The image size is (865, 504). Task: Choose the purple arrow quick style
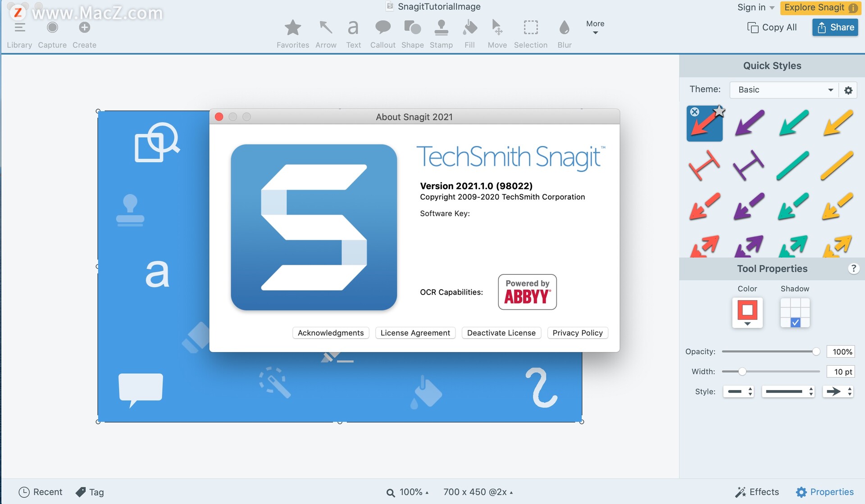(x=749, y=123)
